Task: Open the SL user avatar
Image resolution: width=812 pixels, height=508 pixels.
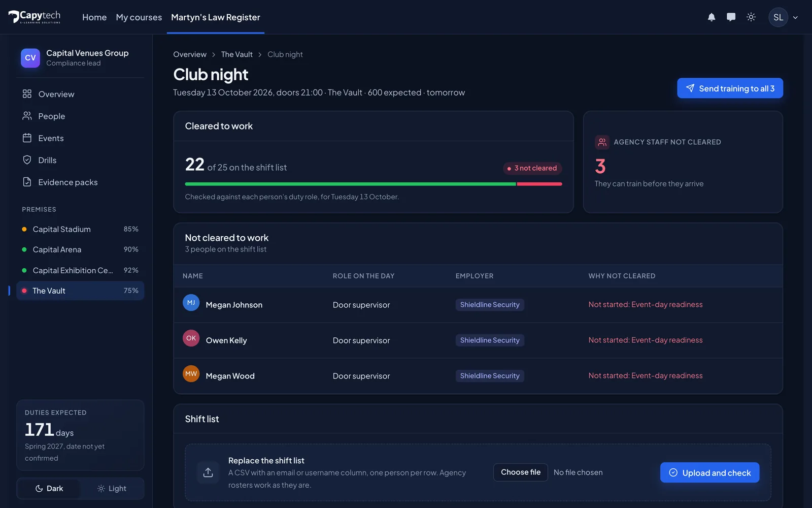Action: [778, 17]
